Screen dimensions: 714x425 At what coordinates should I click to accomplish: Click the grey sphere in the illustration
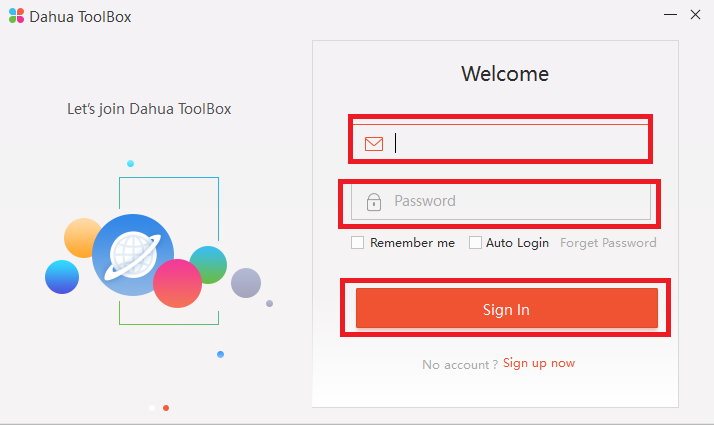point(245,283)
